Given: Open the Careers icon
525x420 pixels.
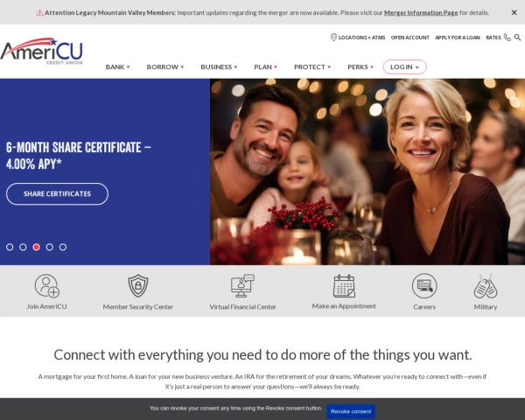Looking at the screenshot, I should tap(424, 286).
